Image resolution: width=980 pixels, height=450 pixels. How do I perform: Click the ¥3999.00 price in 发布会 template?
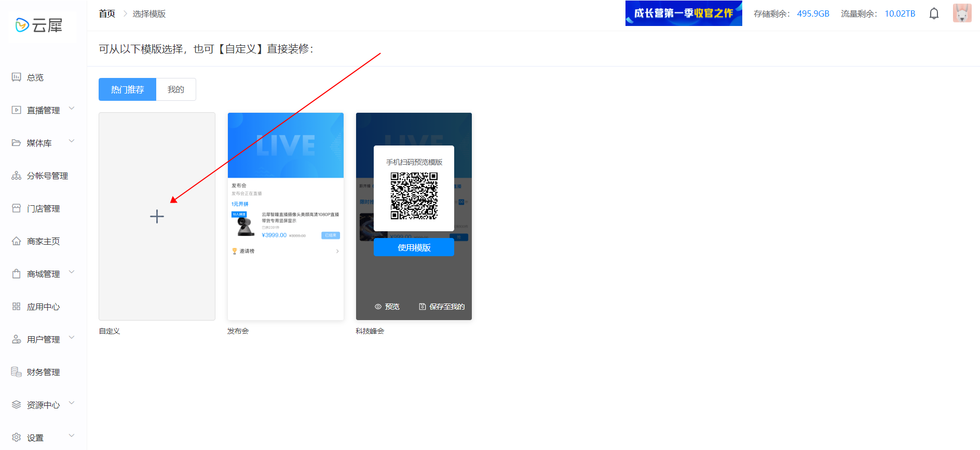click(274, 235)
